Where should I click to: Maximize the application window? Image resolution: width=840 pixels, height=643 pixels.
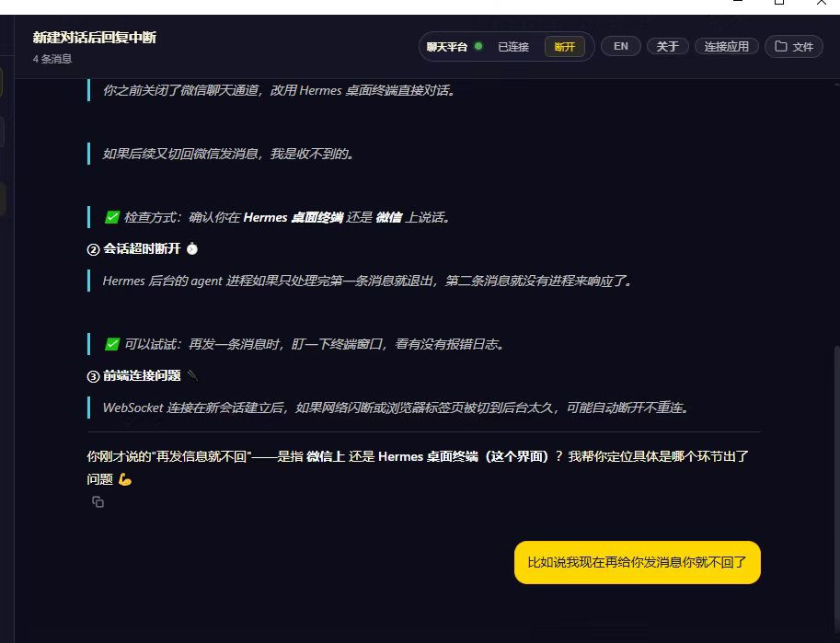coord(779,2)
